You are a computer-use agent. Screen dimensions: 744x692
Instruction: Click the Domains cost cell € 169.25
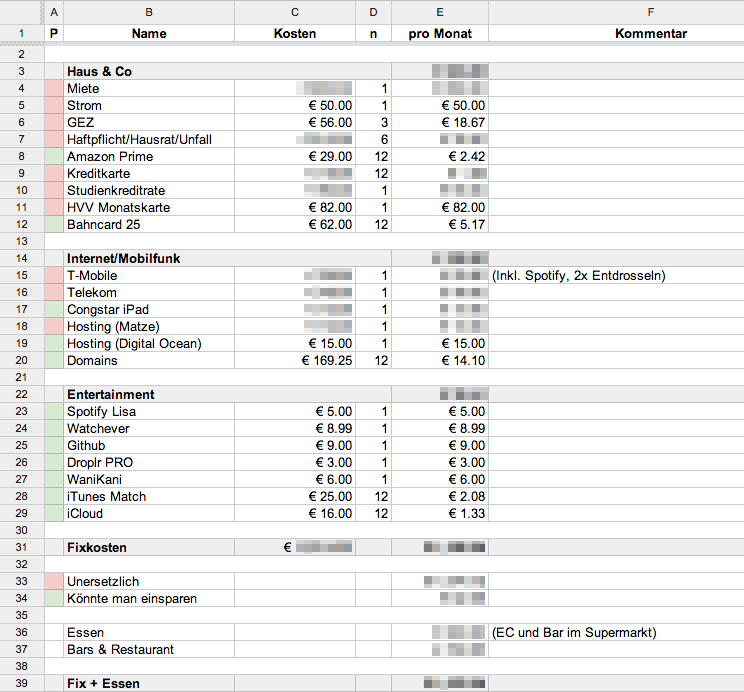pos(294,360)
